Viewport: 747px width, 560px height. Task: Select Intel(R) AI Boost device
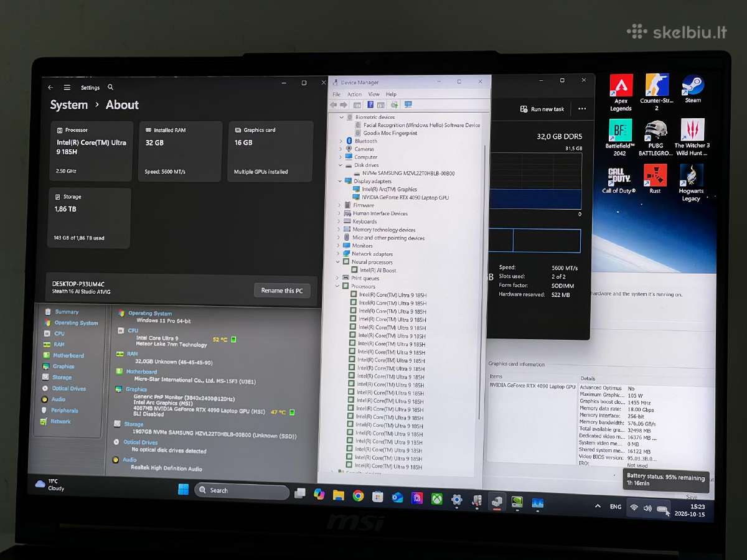click(x=374, y=270)
